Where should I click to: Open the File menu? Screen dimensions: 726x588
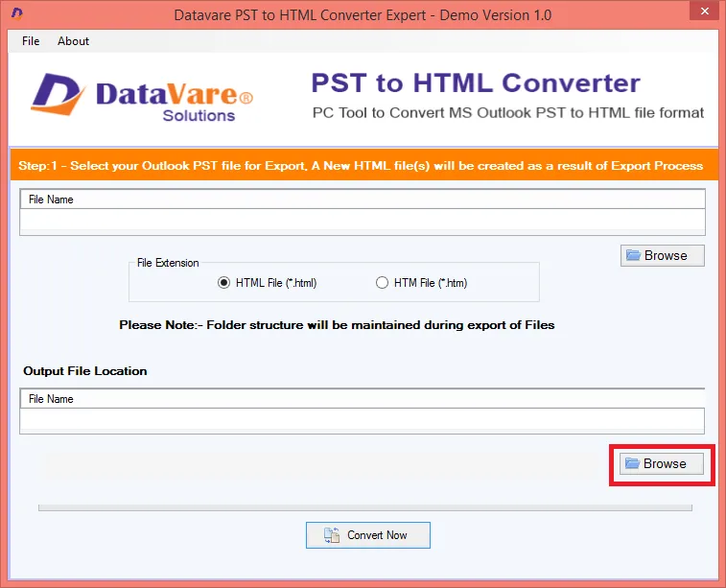31,41
